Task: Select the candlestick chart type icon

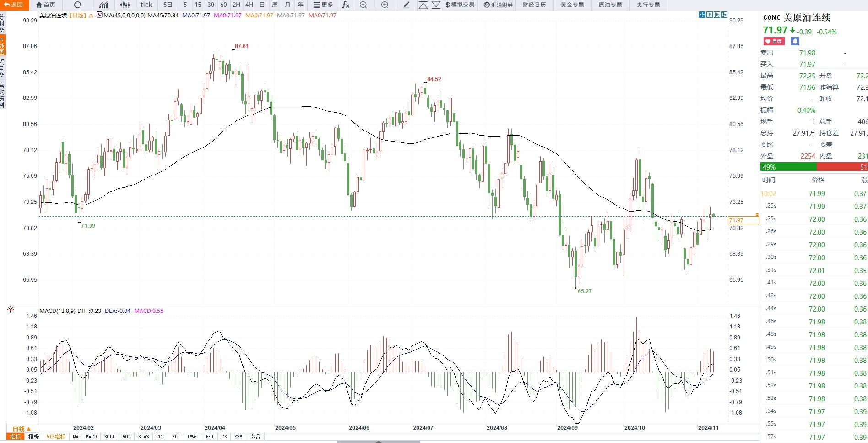Action: click(125, 5)
